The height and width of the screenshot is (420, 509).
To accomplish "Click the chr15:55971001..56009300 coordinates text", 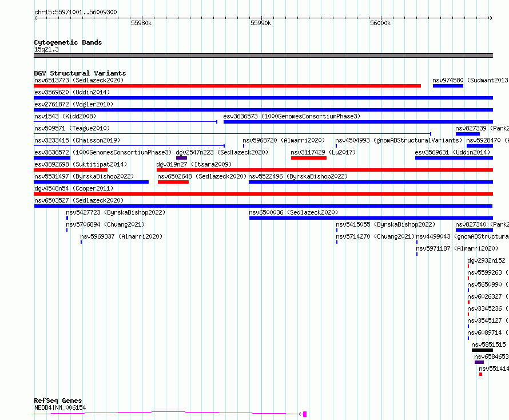I will [75, 12].
